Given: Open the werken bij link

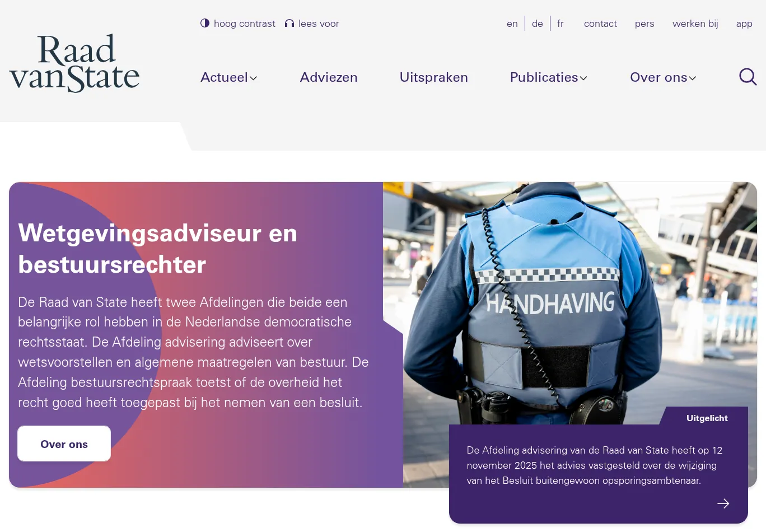Looking at the screenshot, I should coord(695,24).
